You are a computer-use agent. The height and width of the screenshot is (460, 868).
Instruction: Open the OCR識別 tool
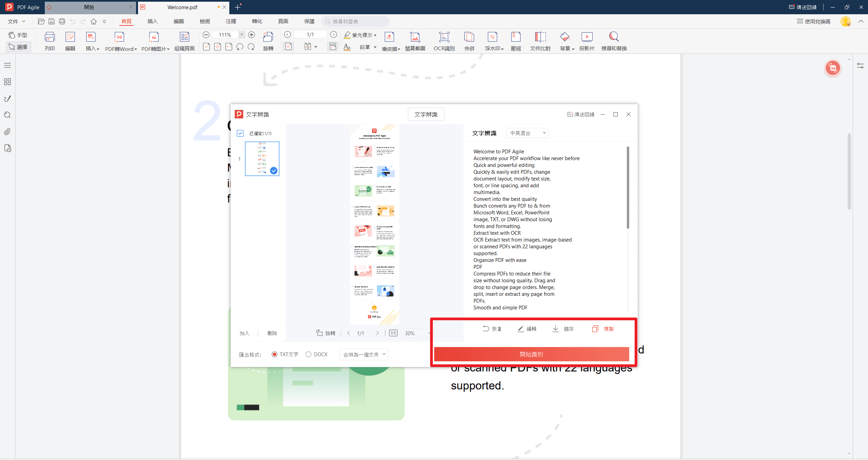(x=444, y=41)
